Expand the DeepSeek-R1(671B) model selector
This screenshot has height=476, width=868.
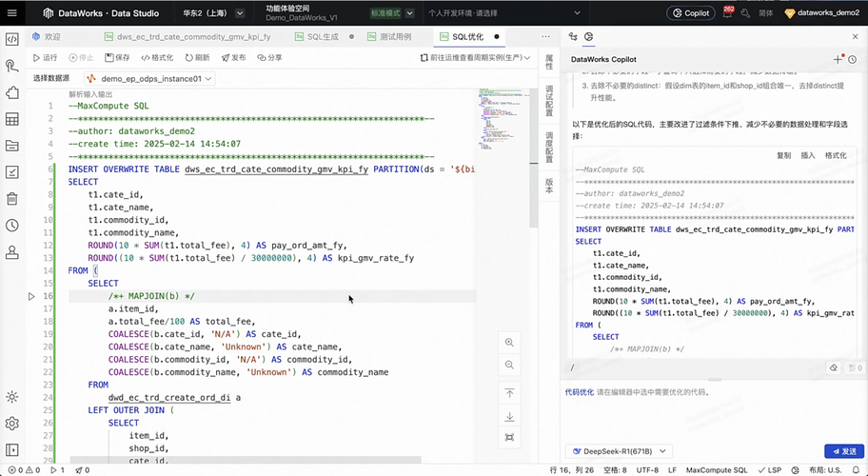pyautogui.click(x=618, y=451)
